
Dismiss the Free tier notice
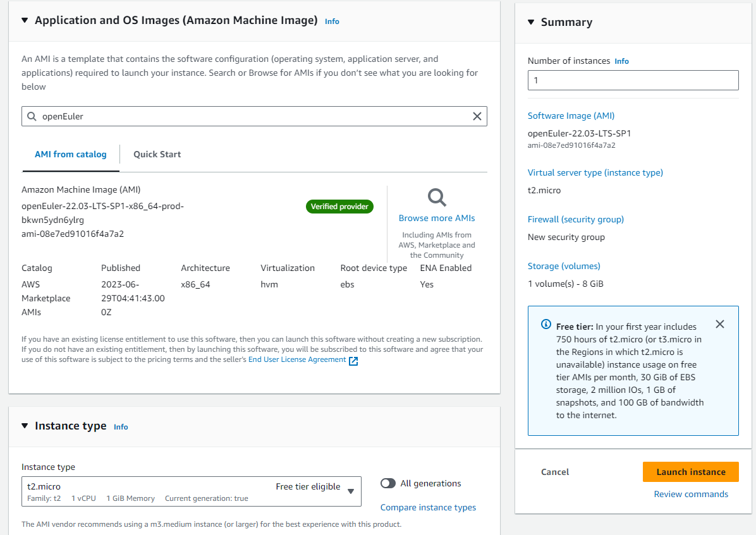(719, 324)
